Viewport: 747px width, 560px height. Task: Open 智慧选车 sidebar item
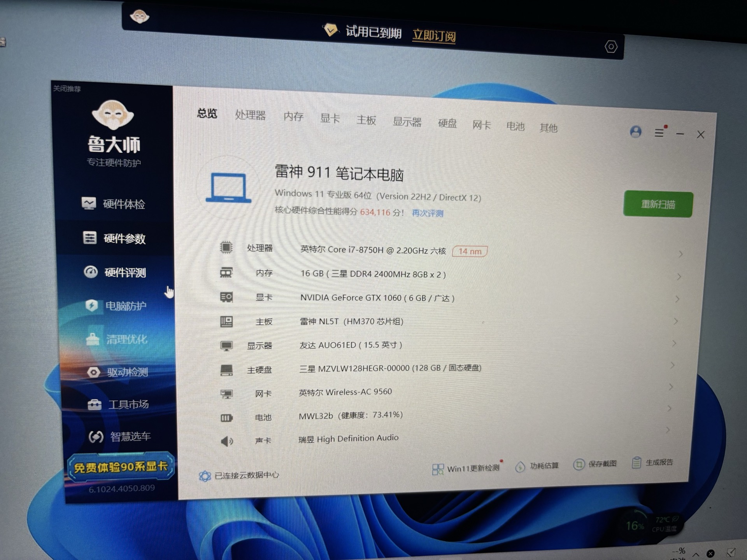point(119,437)
